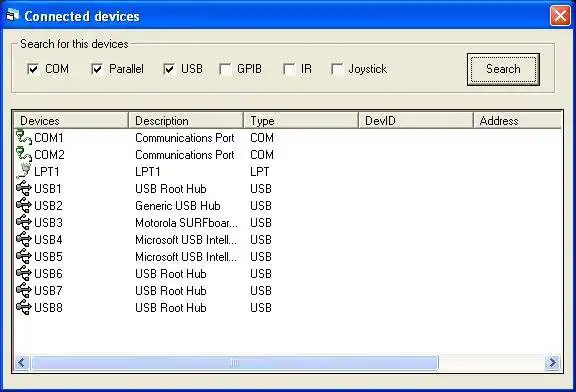The height and width of the screenshot is (392, 576).
Task: Click the scroll right arrow
Action: click(x=552, y=363)
